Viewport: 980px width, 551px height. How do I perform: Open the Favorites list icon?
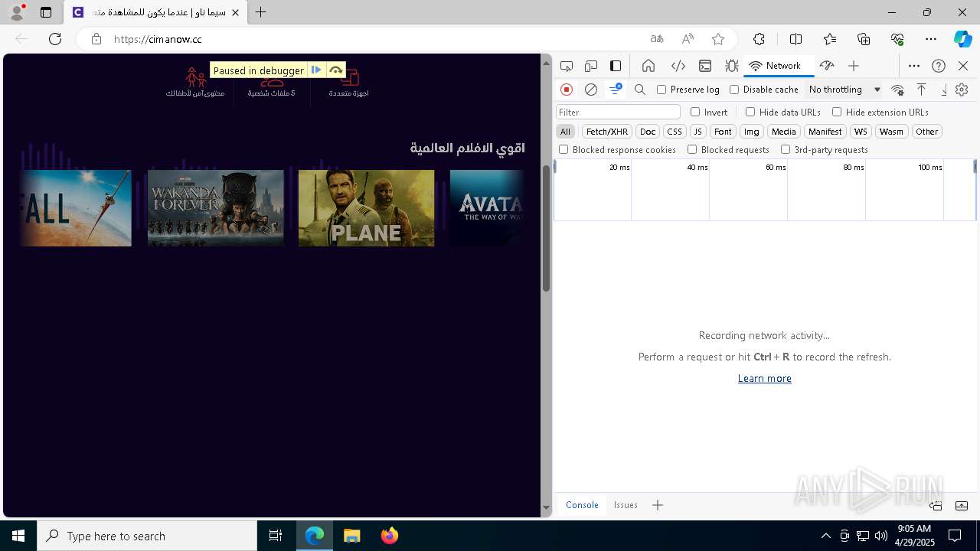tap(830, 39)
